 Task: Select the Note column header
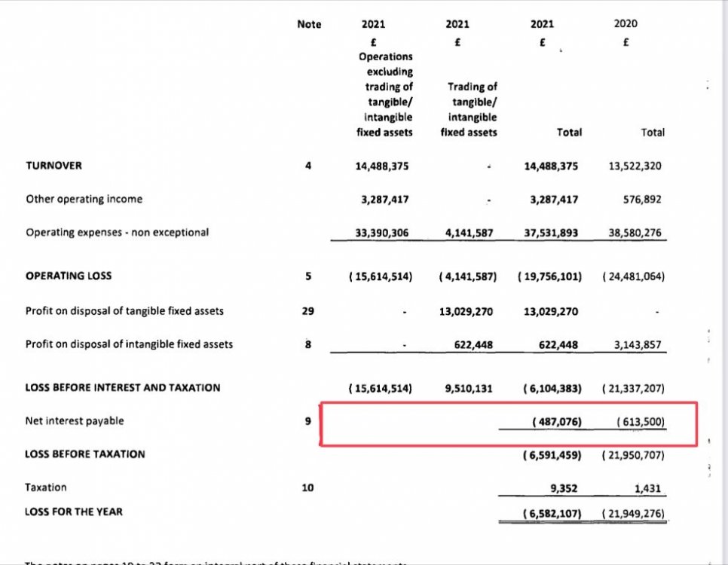coord(309,24)
